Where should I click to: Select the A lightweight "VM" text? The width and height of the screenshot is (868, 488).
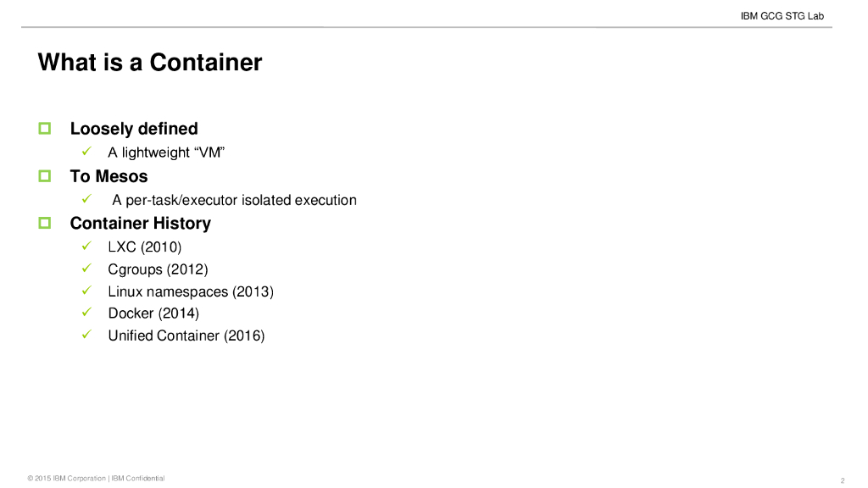click(165, 152)
